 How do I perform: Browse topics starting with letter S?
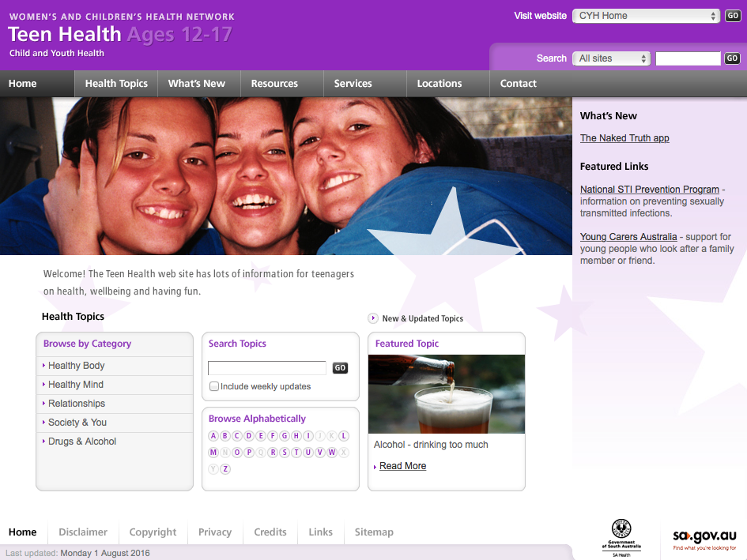pyautogui.click(x=285, y=453)
